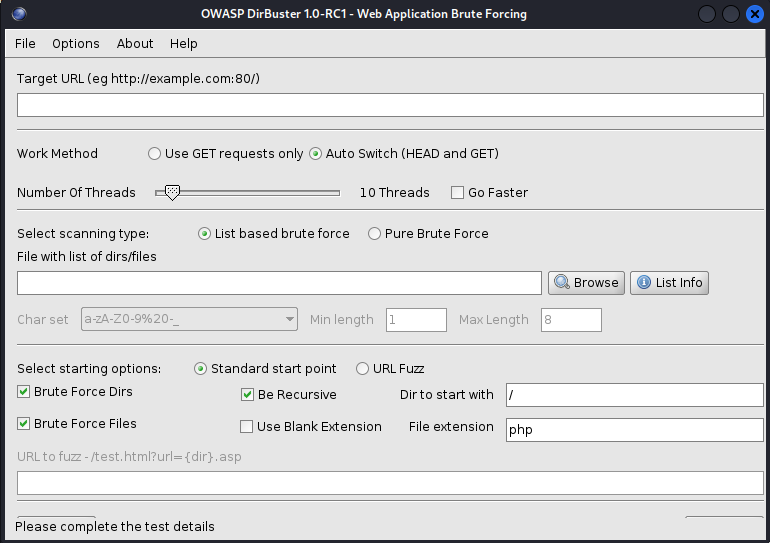Click the '10 Threads' label
This screenshot has height=543, width=770.
click(x=394, y=192)
